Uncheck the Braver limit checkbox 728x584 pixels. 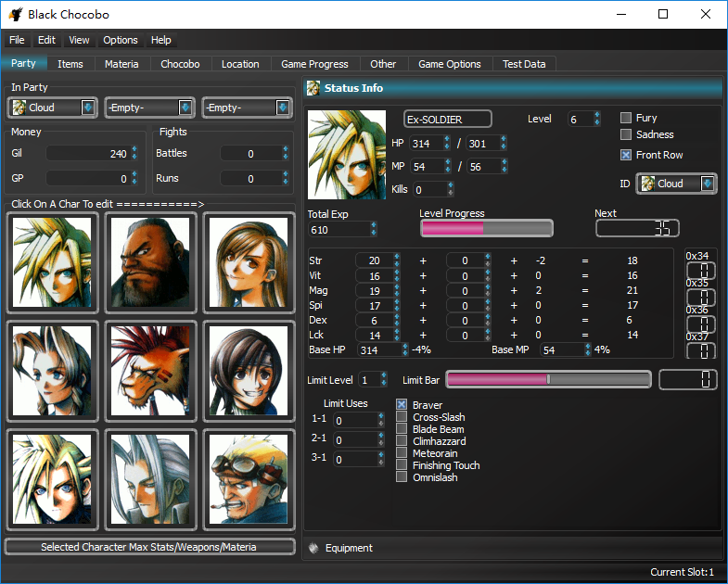point(402,404)
